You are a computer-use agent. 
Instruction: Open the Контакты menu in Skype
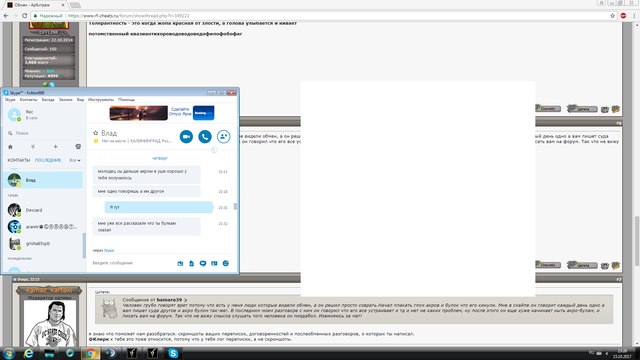point(29,100)
